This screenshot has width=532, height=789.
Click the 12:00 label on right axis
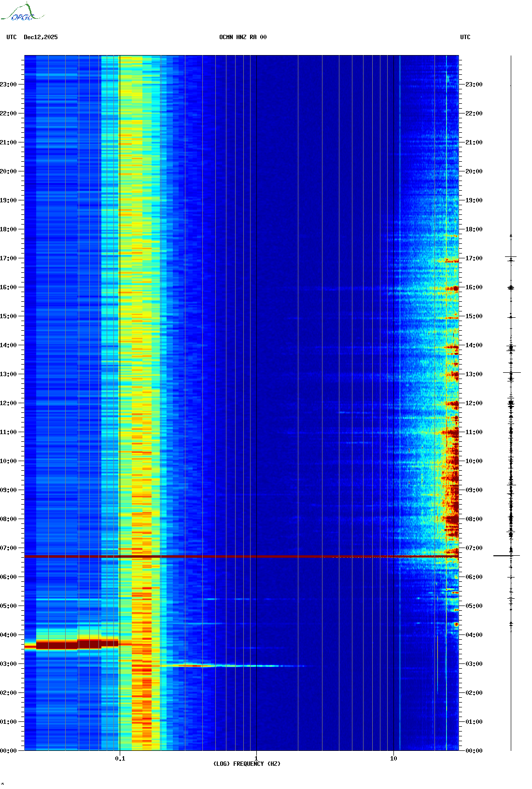(474, 403)
